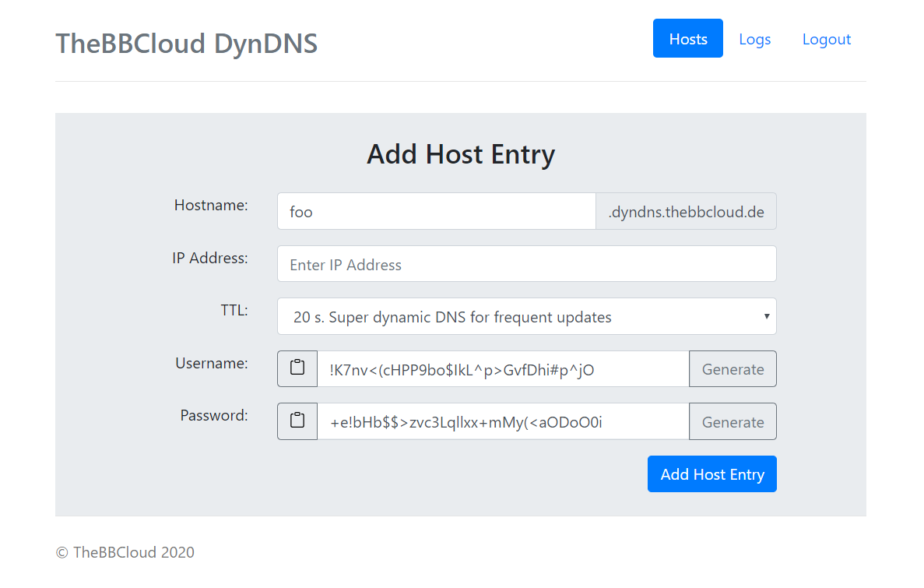The width and height of the screenshot is (924, 588).
Task: Log out via the Logout link
Action: pyautogui.click(x=826, y=39)
